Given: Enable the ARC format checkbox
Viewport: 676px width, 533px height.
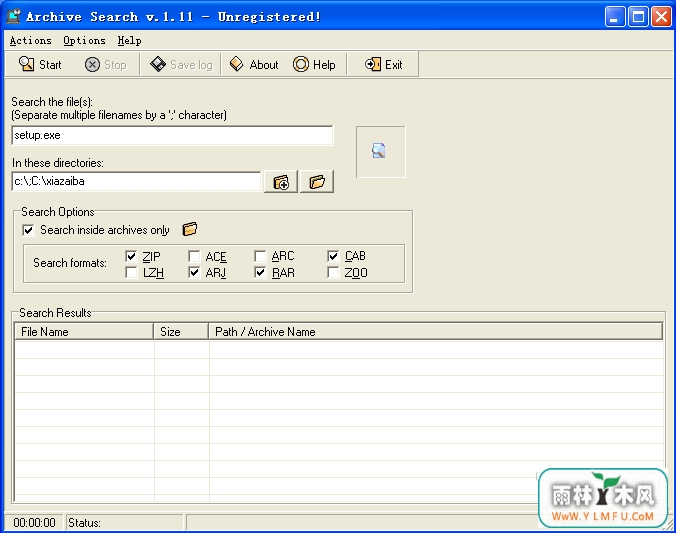Looking at the screenshot, I should point(260,256).
